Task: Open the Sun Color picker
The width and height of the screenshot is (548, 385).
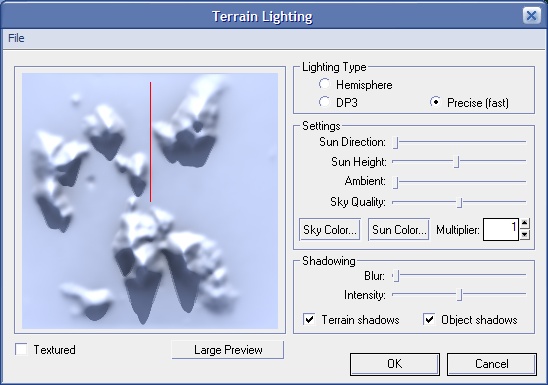Action: [398, 230]
